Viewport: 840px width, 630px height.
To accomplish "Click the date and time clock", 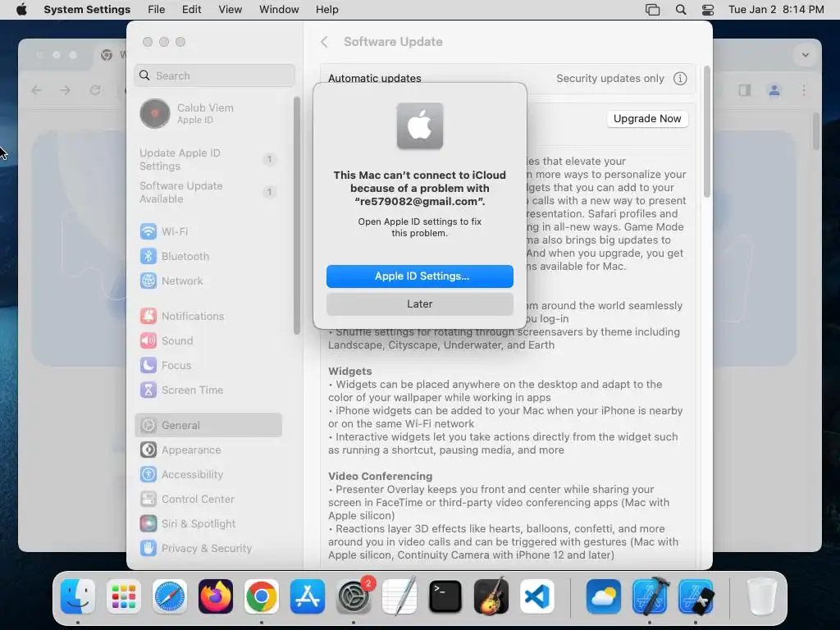I will tap(776, 10).
